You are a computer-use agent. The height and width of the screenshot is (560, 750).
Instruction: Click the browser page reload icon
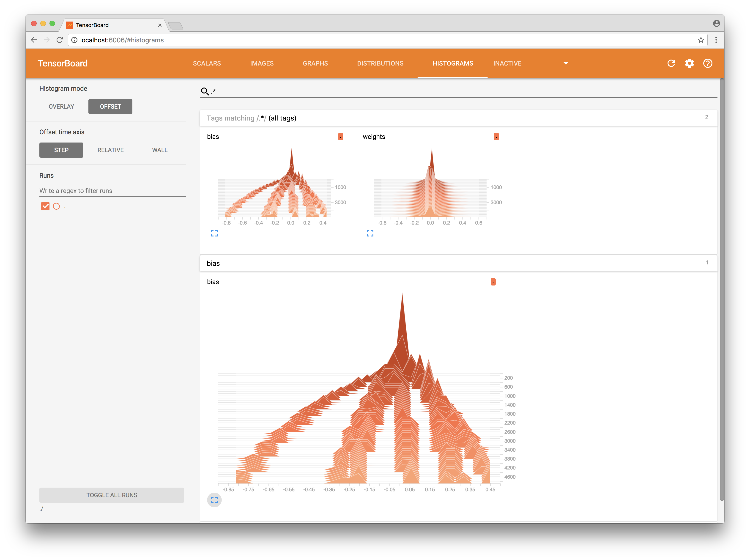click(60, 40)
